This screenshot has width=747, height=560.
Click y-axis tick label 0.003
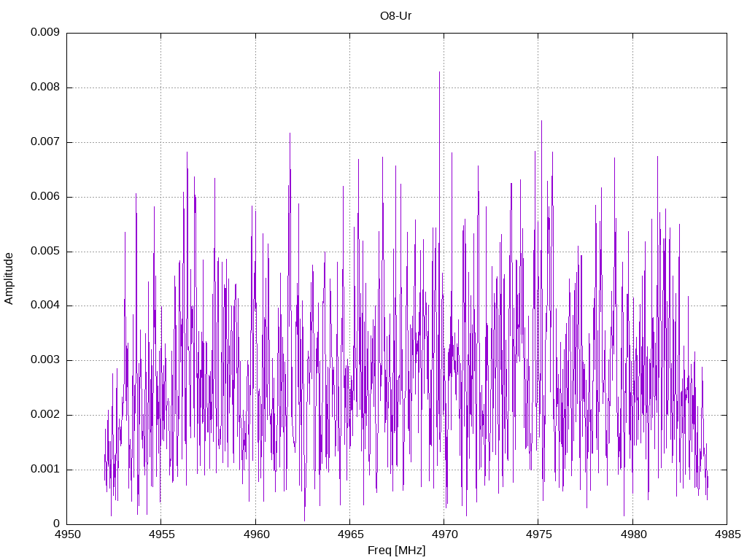pos(45,360)
